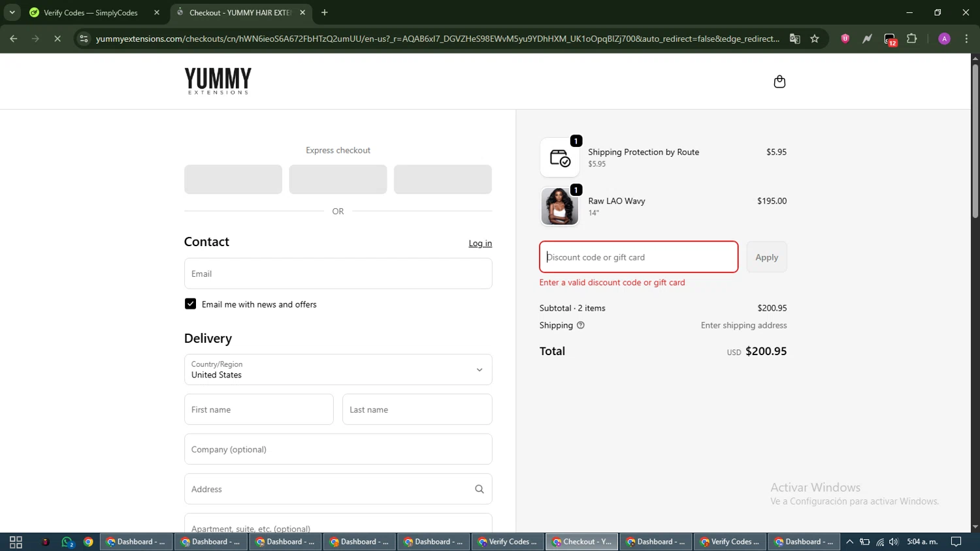Stop page loading with the X button
The height and width of the screenshot is (551, 980).
click(57, 39)
